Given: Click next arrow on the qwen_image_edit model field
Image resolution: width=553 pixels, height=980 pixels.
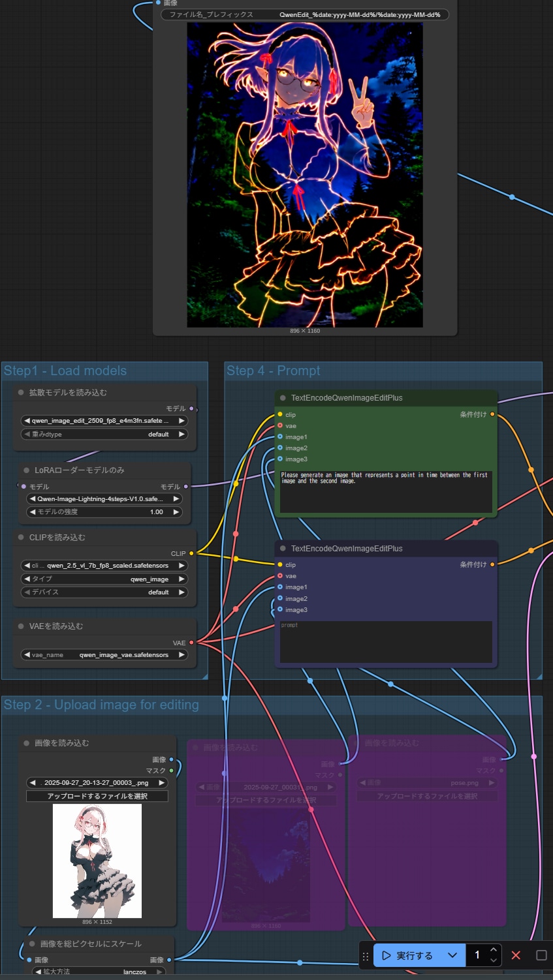Looking at the screenshot, I should (182, 421).
